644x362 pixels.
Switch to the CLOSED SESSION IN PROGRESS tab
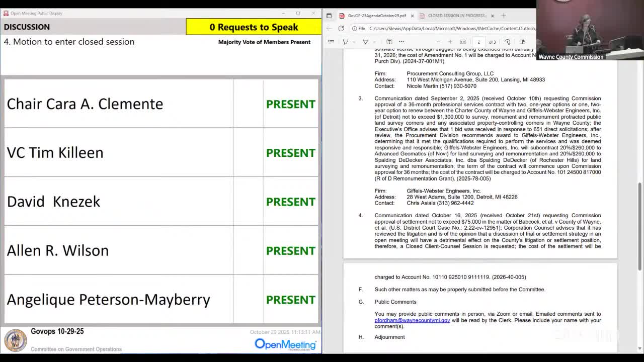tap(457, 16)
